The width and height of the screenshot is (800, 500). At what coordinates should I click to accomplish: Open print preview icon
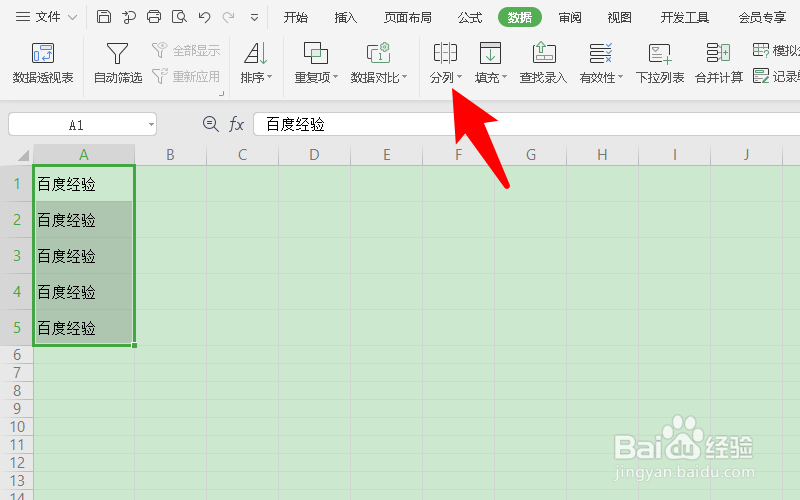pos(179,17)
